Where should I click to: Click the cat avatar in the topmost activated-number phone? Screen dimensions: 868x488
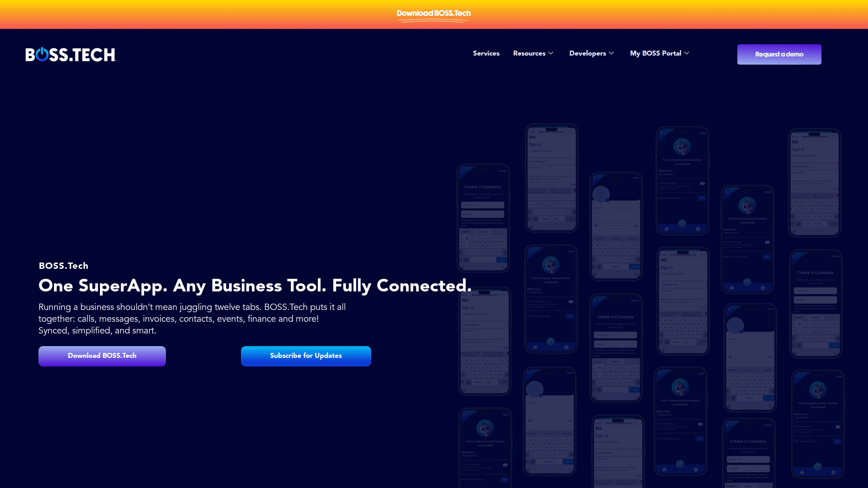(682, 147)
